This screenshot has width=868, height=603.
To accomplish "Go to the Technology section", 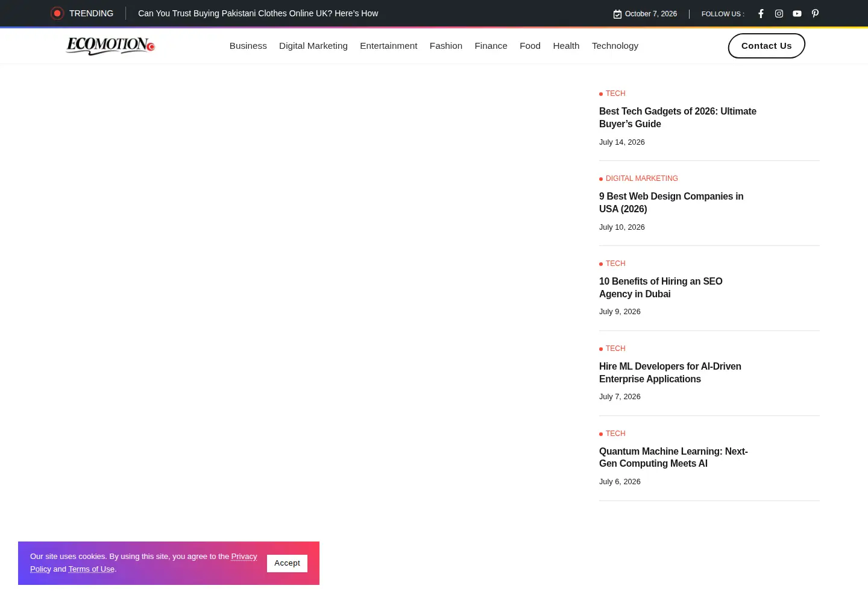I will [615, 46].
